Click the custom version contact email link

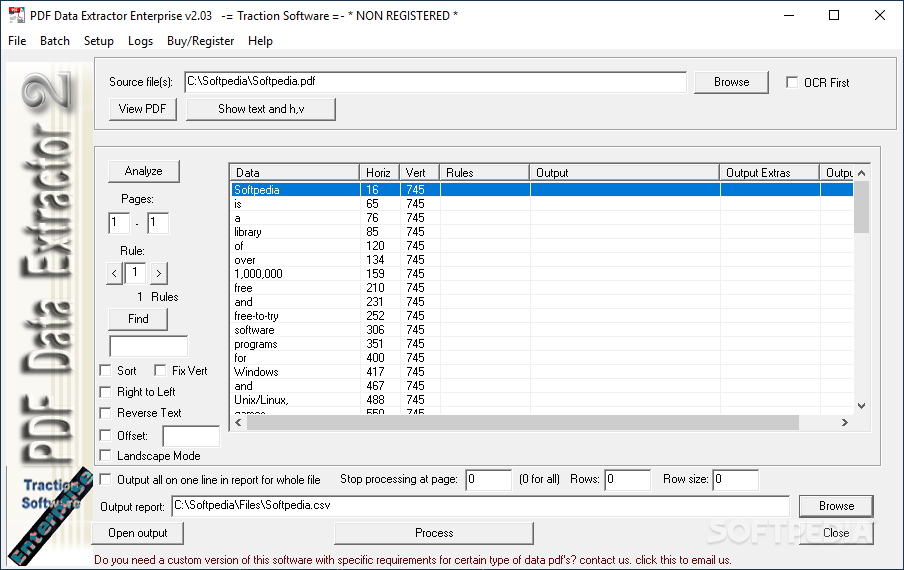point(413,560)
